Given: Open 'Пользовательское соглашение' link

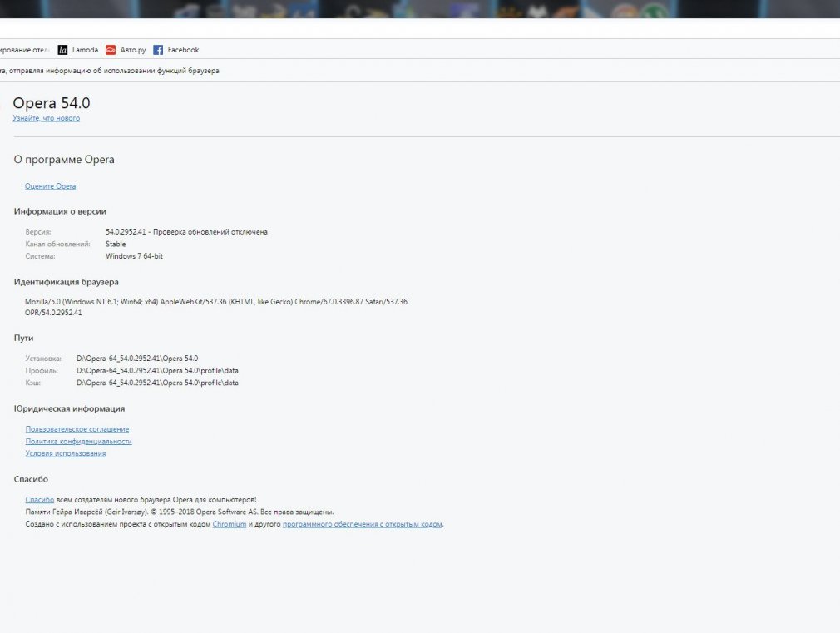Looking at the screenshot, I should 77,428.
